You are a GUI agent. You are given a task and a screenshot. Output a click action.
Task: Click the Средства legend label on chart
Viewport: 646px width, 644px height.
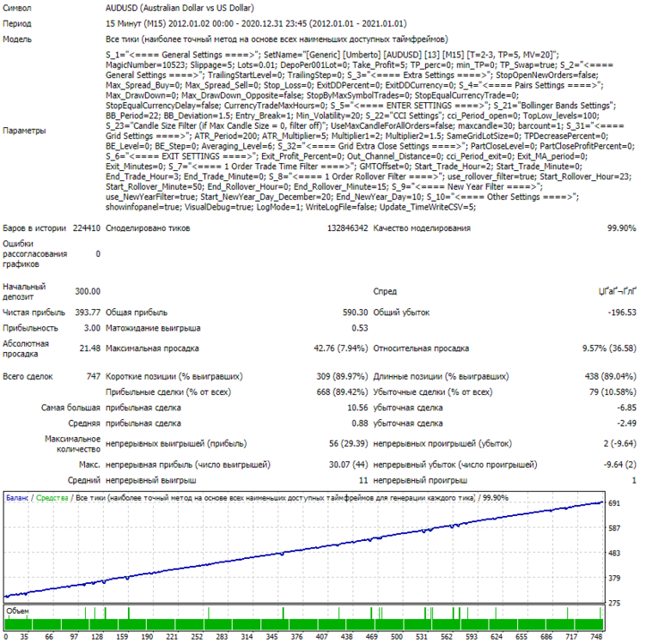[x=52, y=497]
